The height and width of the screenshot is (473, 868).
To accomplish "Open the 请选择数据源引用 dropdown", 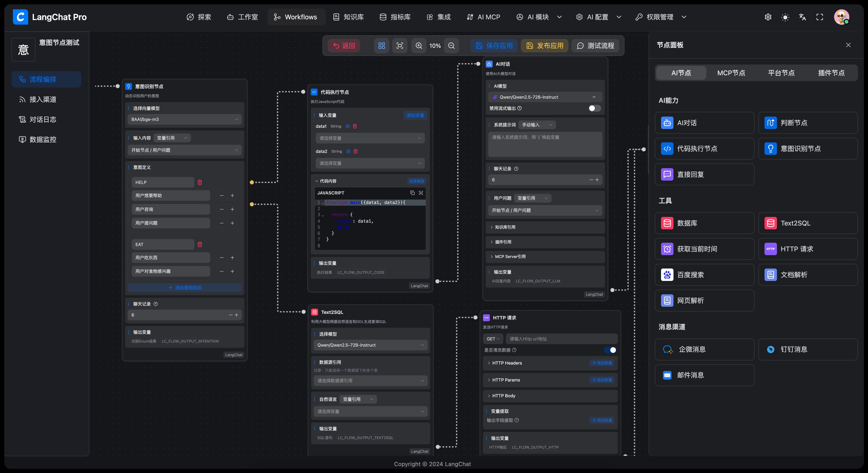I will point(370,381).
